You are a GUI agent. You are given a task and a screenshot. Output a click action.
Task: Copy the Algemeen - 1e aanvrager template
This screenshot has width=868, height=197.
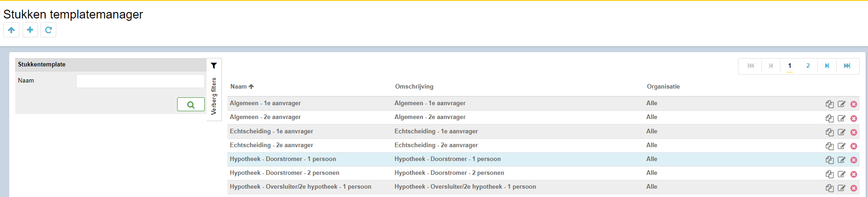(829, 104)
